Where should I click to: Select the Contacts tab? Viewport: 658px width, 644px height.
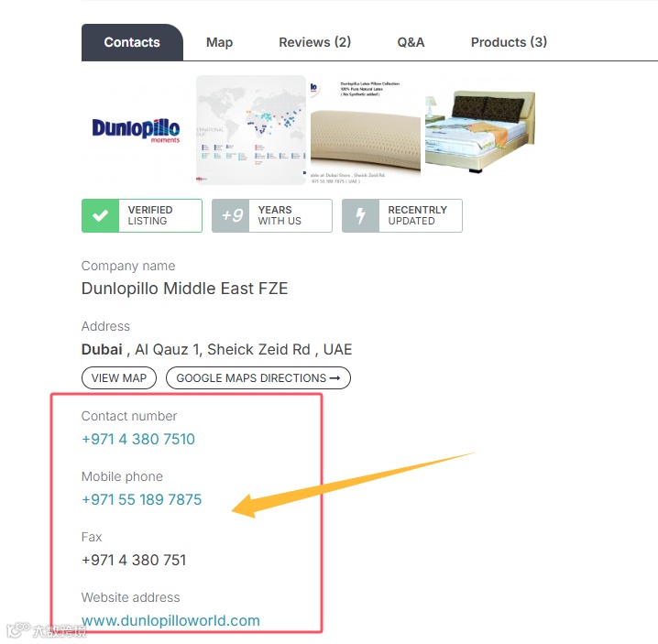point(132,42)
